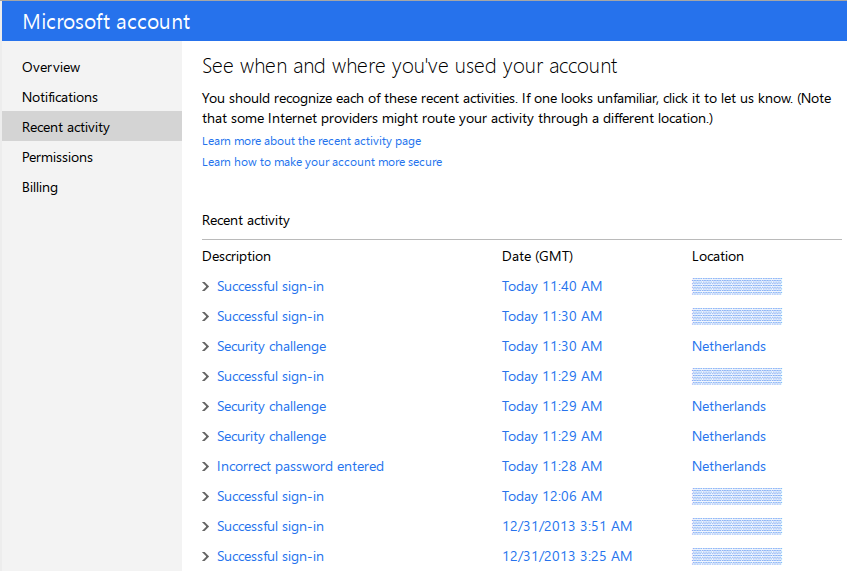Expand chevron for 12/31/2013 3:51 AM sign-in
The height and width of the screenshot is (571, 847).
pos(206,527)
